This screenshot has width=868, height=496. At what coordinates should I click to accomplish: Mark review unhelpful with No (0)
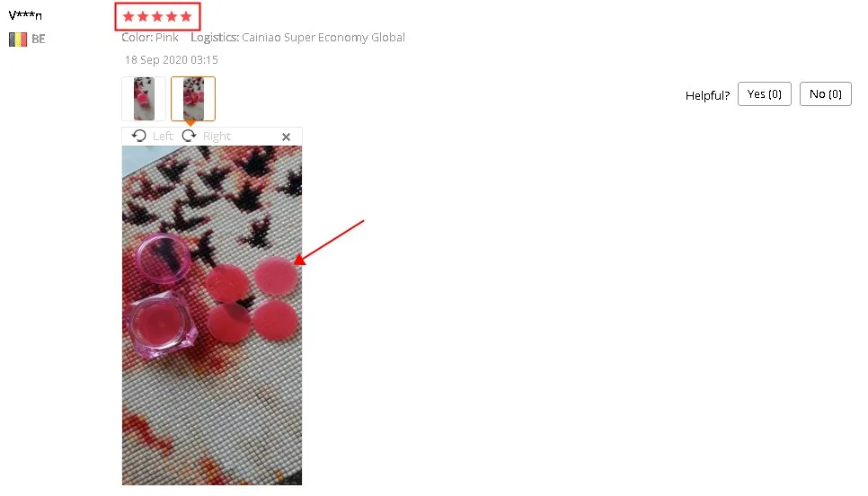(x=826, y=94)
